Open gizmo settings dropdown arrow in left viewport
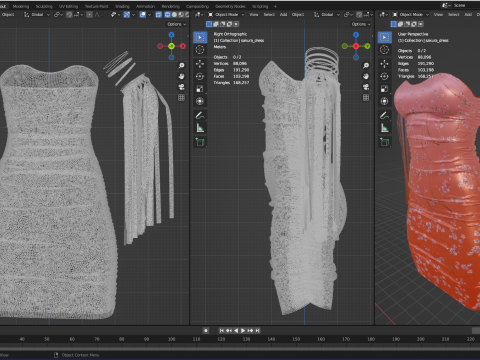The height and width of the screenshot is (360, 480). [x=134, y=15]
